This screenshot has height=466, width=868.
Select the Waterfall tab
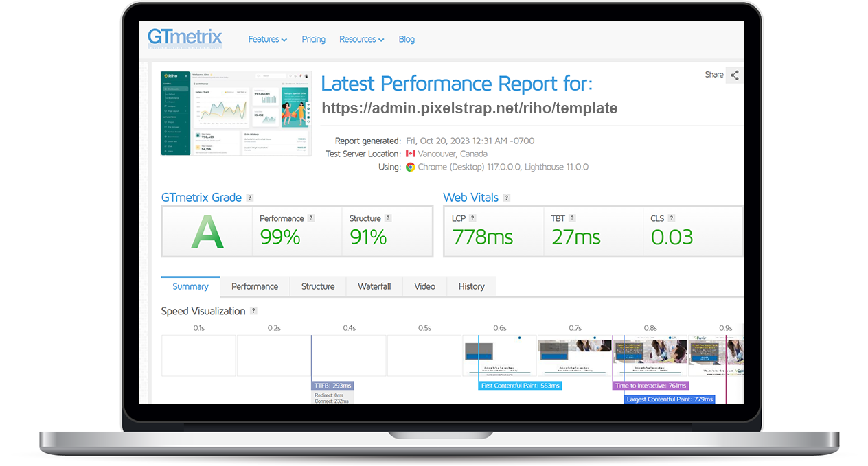tap(374, 287)
